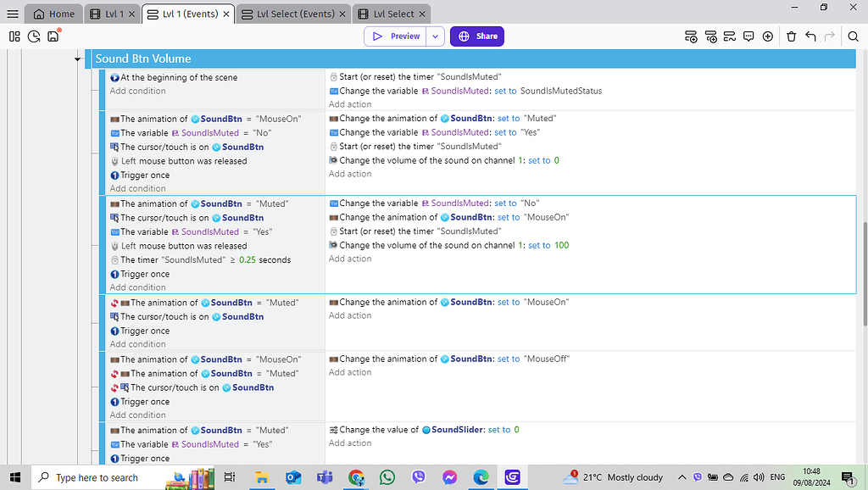Add action under SoundBtn set to MouseOff
The height and width of the screenshot is (490, 868).
click(x=350, y=372)
